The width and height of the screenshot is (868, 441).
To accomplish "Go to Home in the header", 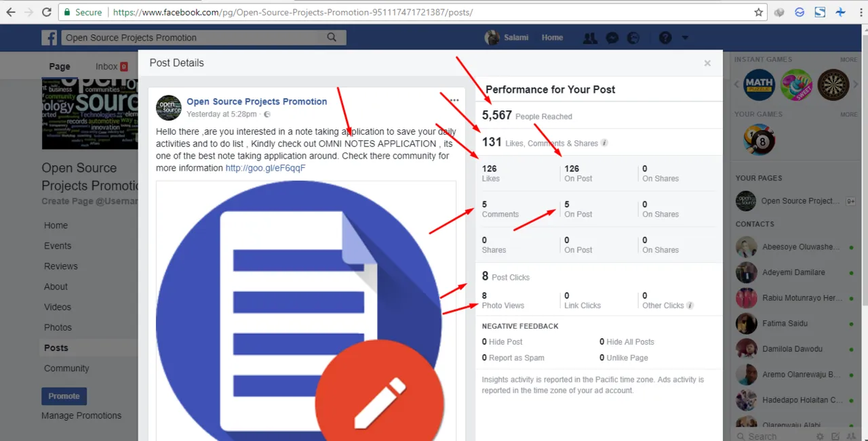I will coord(552,38).
